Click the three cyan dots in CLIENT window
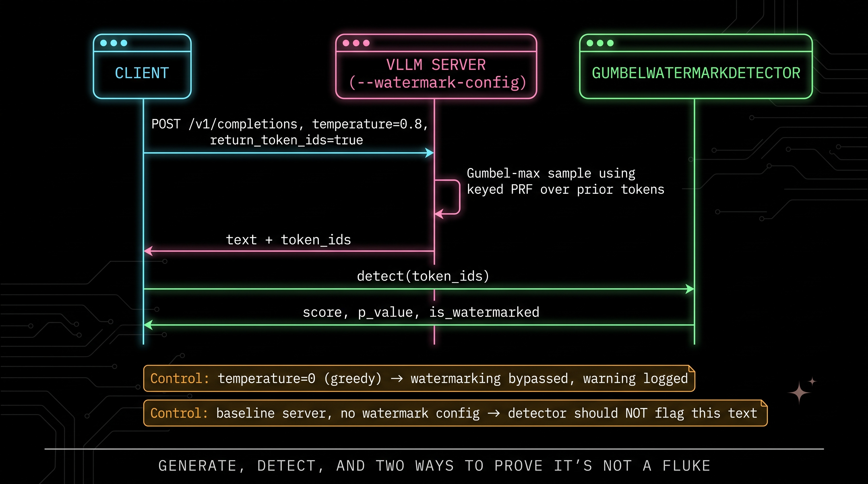This screenshot has height=484, width=868. point(114,43)
